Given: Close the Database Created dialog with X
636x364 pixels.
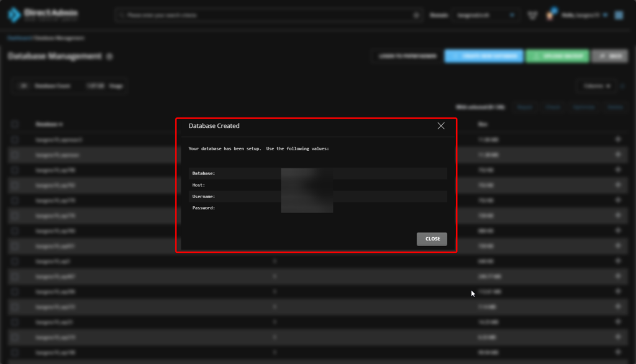Looking at the screenshot, I should 441,126.
